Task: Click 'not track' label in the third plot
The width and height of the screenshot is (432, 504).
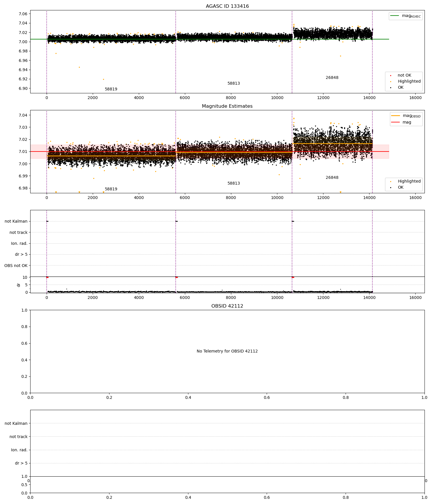Action: 18,233
